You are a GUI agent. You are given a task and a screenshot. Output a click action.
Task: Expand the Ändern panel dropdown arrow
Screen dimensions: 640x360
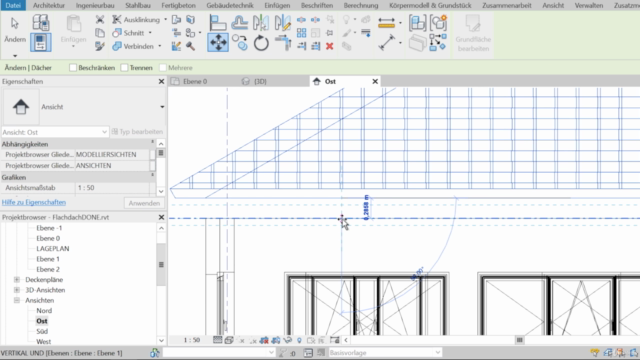(x=15, y=56)
